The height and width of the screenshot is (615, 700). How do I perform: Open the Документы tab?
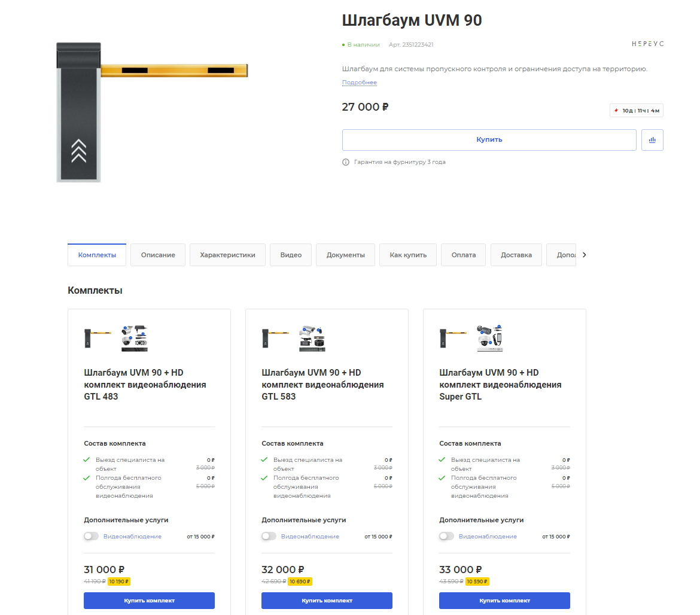[346, 255]
